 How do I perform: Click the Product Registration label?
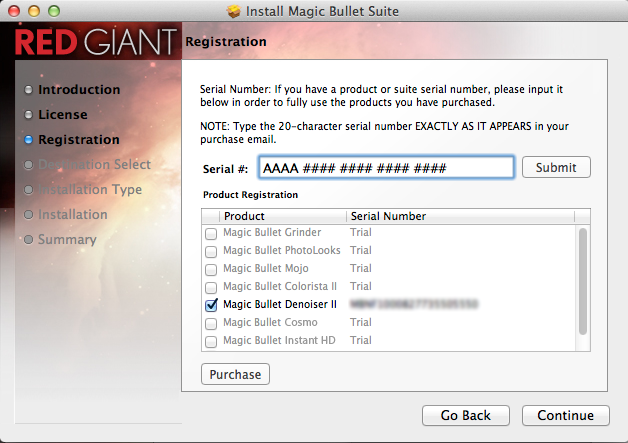[x=250, y=195]
